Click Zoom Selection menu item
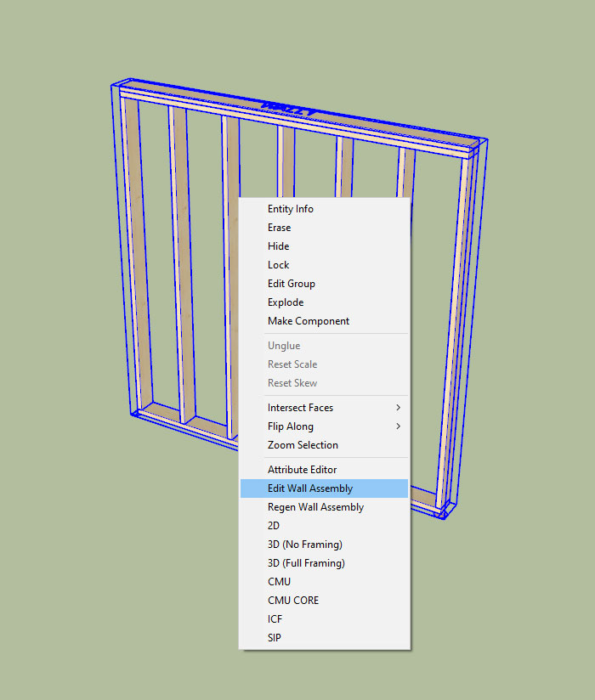The image size is (595, 700). coord(303,445)
